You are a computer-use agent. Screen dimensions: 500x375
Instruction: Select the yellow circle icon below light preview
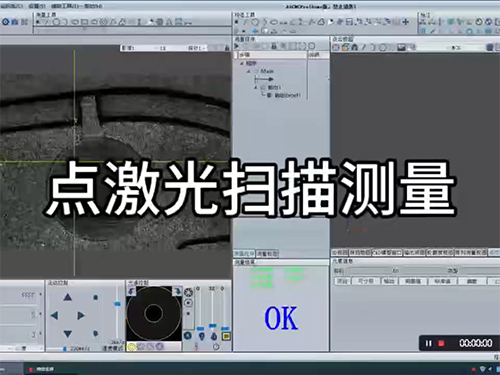(x=132, y=347)
